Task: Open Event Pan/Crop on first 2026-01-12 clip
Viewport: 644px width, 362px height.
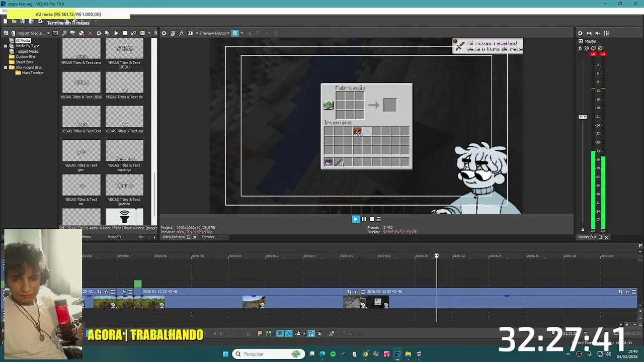Action: pos(100,292)
